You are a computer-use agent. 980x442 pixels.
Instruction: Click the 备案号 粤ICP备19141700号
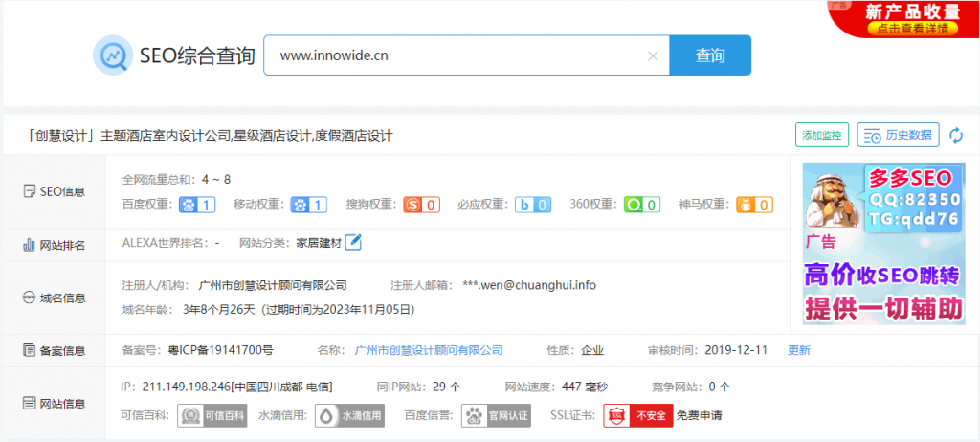221,350
